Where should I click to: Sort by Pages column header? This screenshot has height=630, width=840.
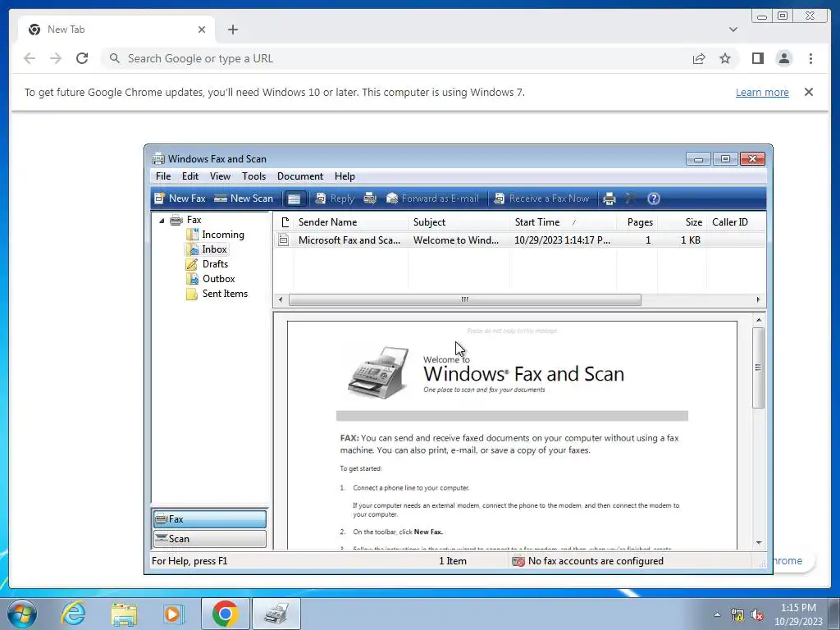pos(637,221)
